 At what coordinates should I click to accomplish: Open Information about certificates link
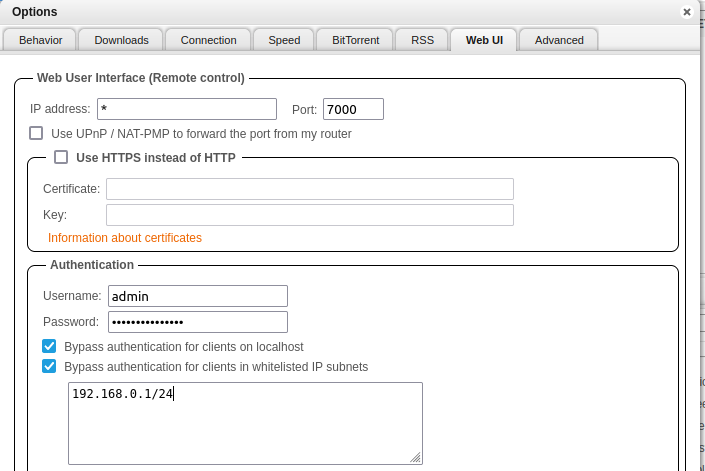coord(125,238)
